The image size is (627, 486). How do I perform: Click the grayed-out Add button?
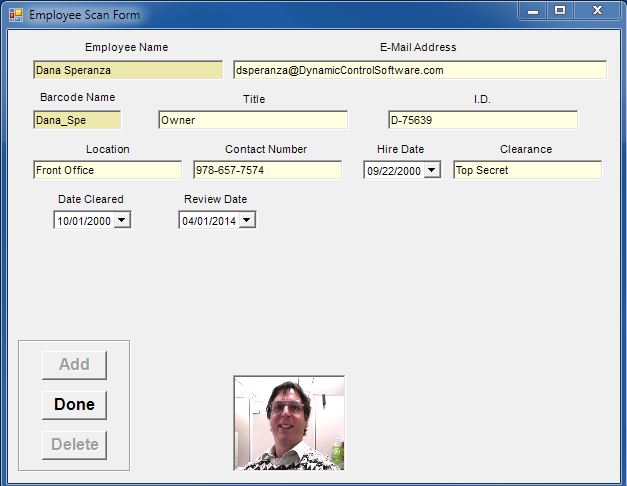(74, 365)
